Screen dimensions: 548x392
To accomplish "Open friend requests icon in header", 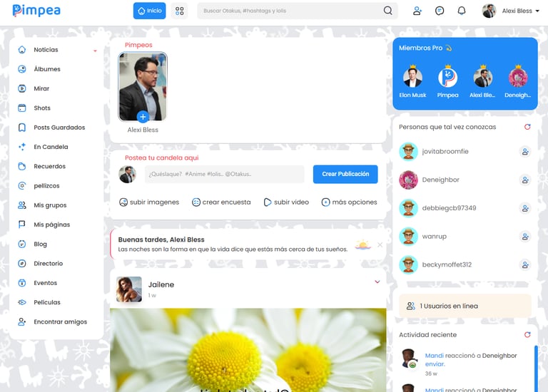I will [417, 11].
